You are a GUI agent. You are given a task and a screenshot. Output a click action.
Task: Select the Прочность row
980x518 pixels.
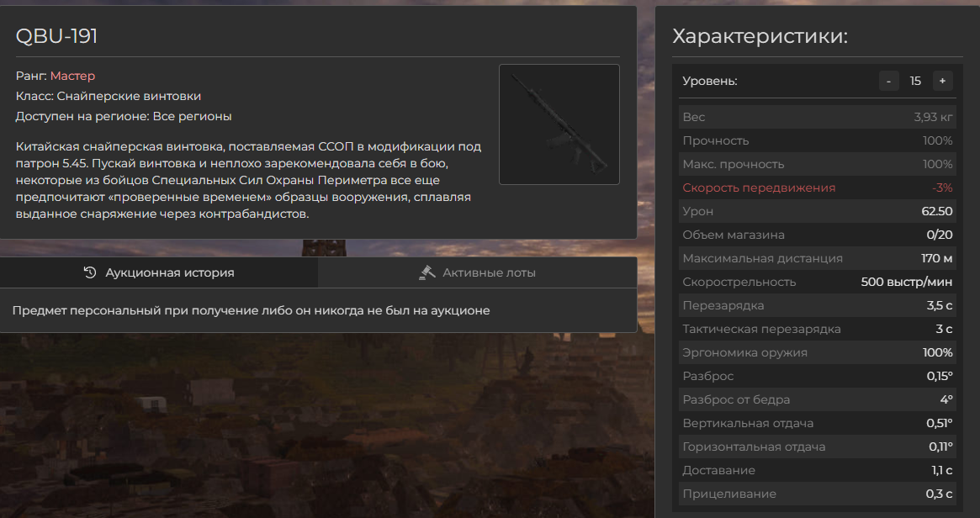point(818,140)
